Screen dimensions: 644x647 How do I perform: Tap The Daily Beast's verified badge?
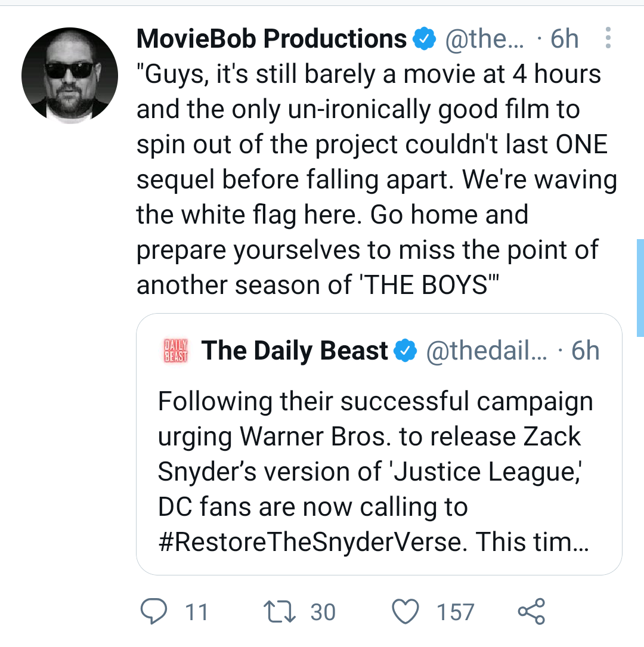405,351
